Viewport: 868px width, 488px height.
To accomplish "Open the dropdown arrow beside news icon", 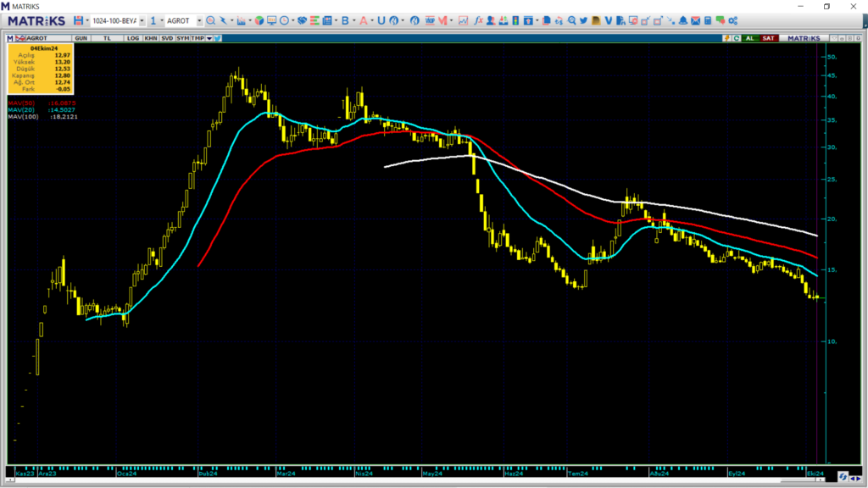I will (x=336, y=20).
